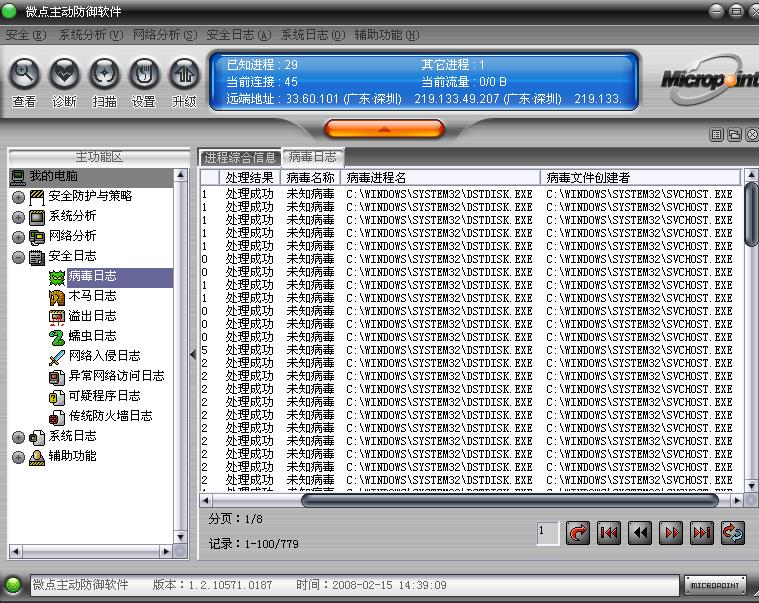Click the red go-to-page arrow button
The width and height of the screenshot is (759, 603).
click(577, 533)
